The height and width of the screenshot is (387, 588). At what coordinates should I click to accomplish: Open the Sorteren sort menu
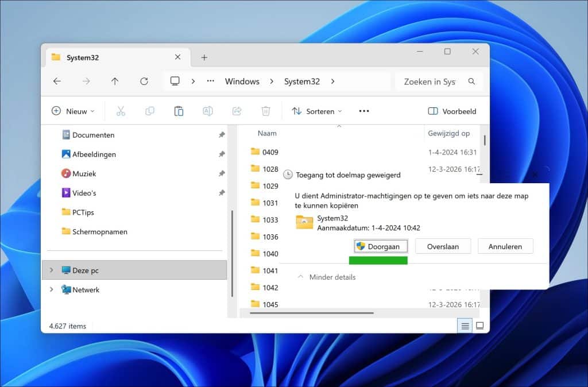[317, 111]
